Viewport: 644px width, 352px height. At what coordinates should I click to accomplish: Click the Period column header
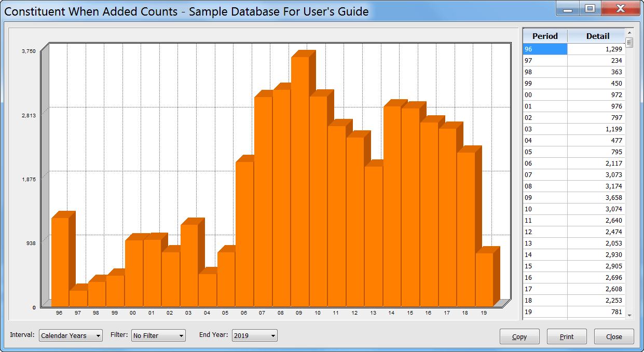[x=545, y=36]
